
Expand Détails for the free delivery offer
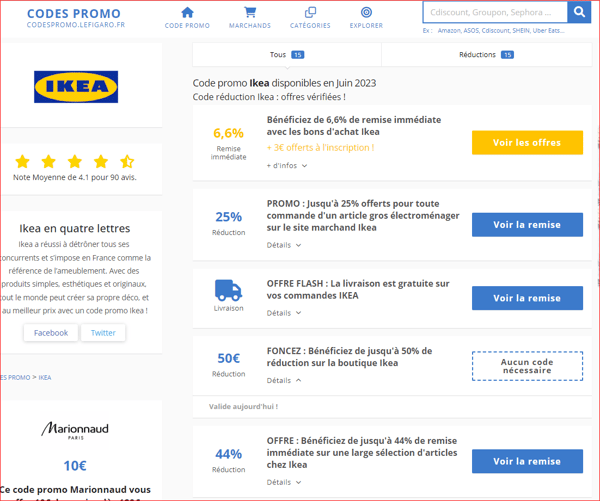tap(284, 313)
